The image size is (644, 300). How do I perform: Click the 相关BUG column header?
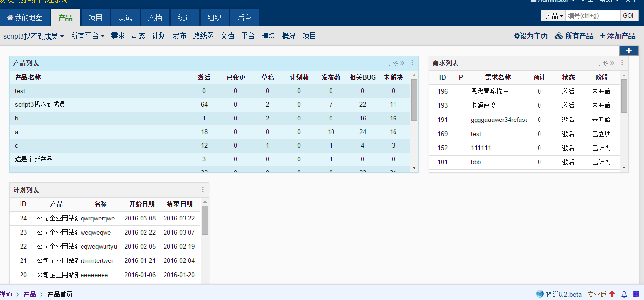(363, 77)
